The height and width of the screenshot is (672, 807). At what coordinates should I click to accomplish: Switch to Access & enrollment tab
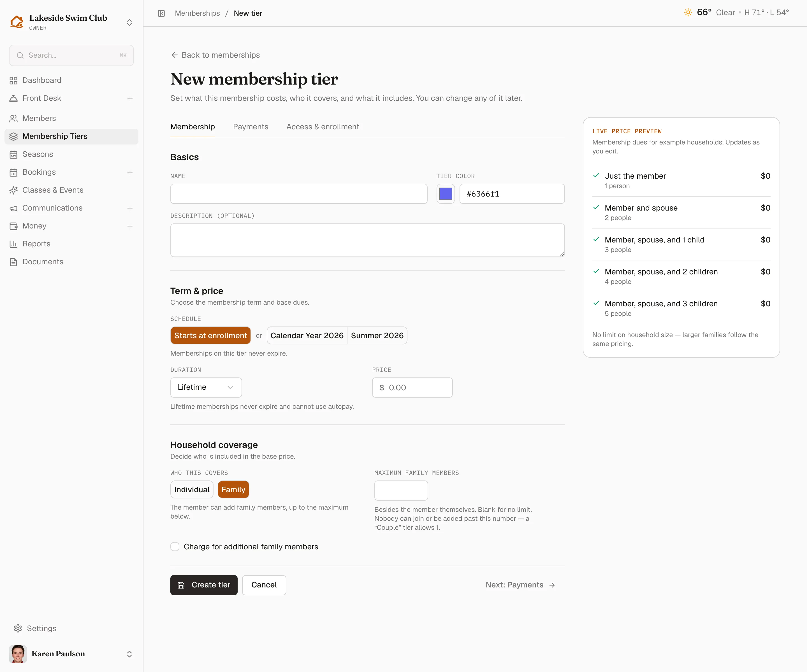click(323, 127)
